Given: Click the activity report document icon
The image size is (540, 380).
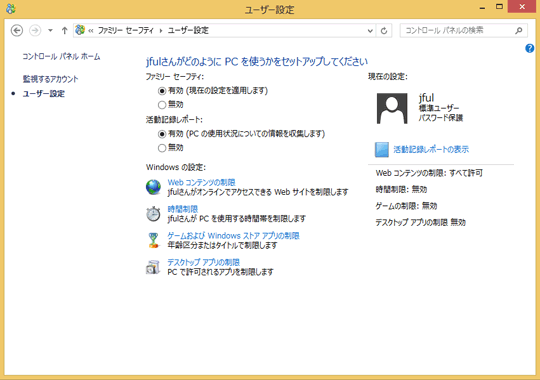Looking at the screenshot, I should 382,150.
